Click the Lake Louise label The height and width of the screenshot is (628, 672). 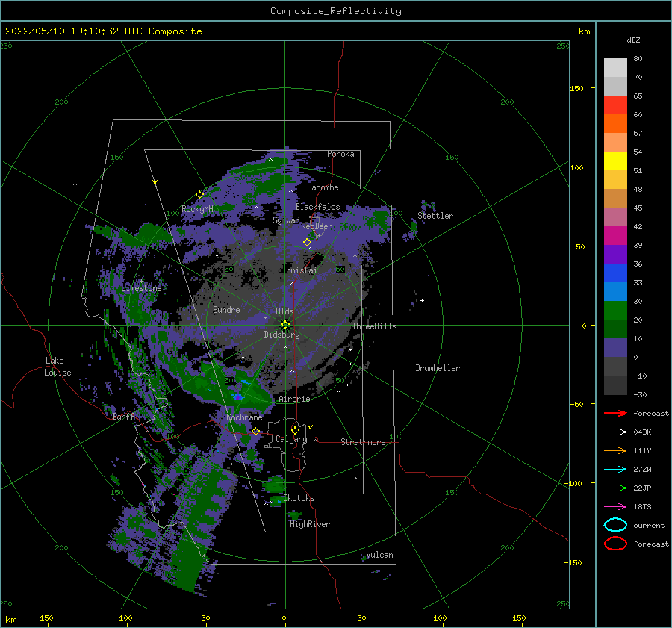click(x=57, y=367)
